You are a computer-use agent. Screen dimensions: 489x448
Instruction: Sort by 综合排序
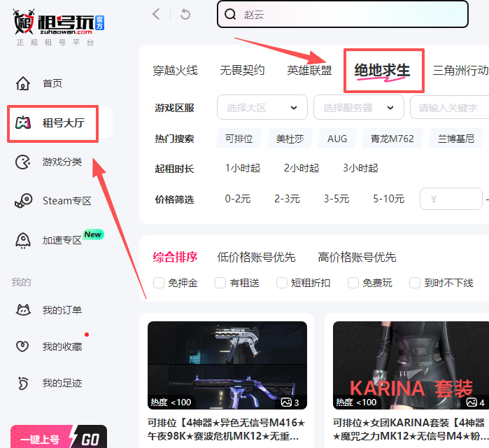pyautogui.click(x=175, y=258)
